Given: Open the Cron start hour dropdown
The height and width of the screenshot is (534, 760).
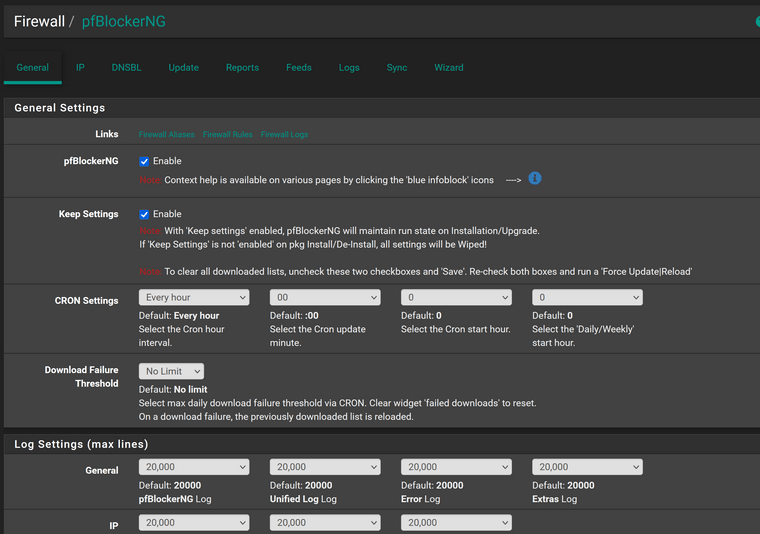Looking at the screenshot, I should click(456, 297).
